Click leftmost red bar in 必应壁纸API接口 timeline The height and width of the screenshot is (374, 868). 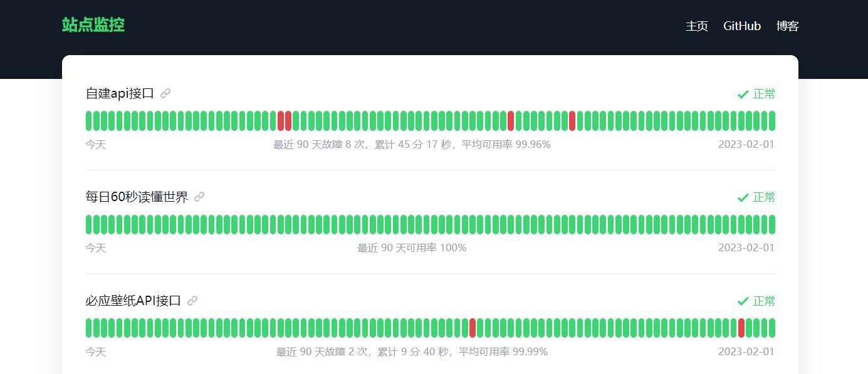click(473, 328)
